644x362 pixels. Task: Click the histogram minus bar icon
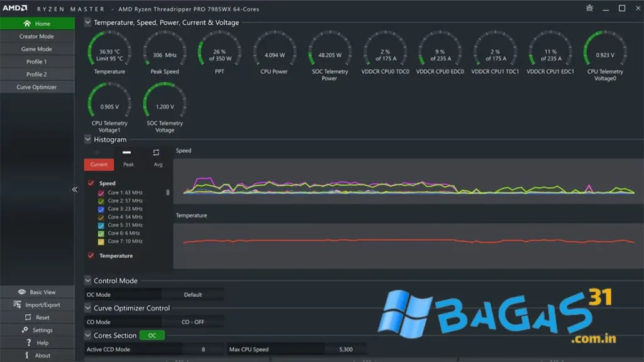coord(126,152)
